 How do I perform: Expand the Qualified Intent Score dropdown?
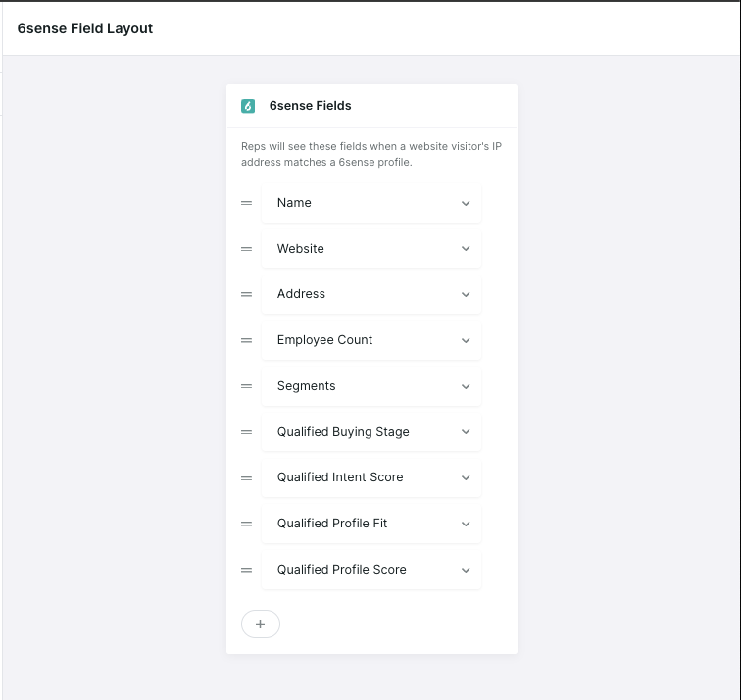(x=370, y=477)
